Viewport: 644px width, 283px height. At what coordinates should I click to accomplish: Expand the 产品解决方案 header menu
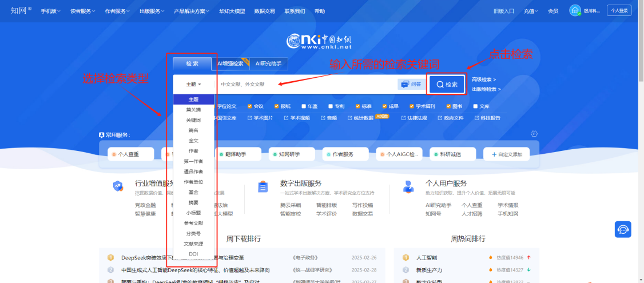point(192,11)
